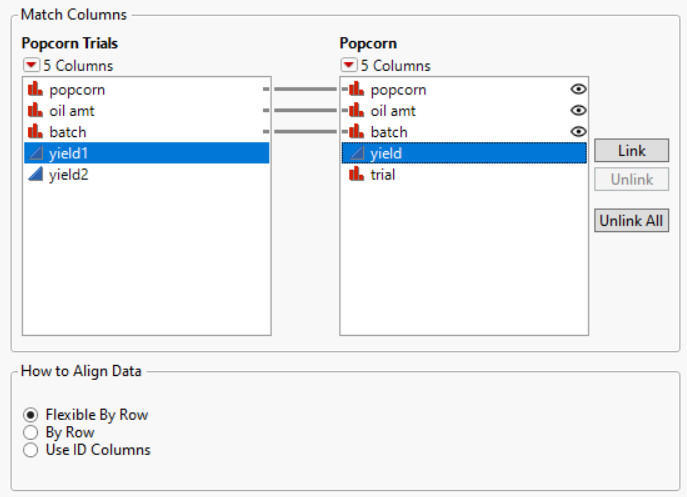Click the nominal icon beside oil amt in Popcorn Trials
The image size is (687, 497).
(36, 111)
